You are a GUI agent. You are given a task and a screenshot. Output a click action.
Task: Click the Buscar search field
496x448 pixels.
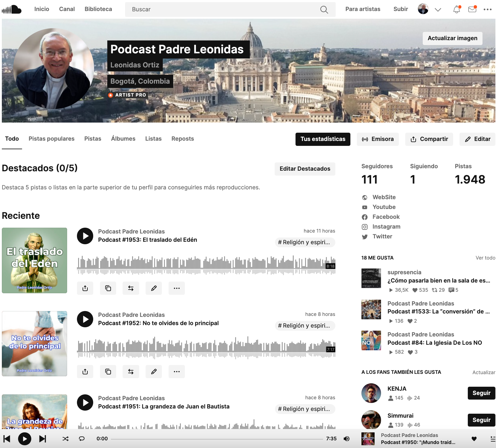click(224, 9)
